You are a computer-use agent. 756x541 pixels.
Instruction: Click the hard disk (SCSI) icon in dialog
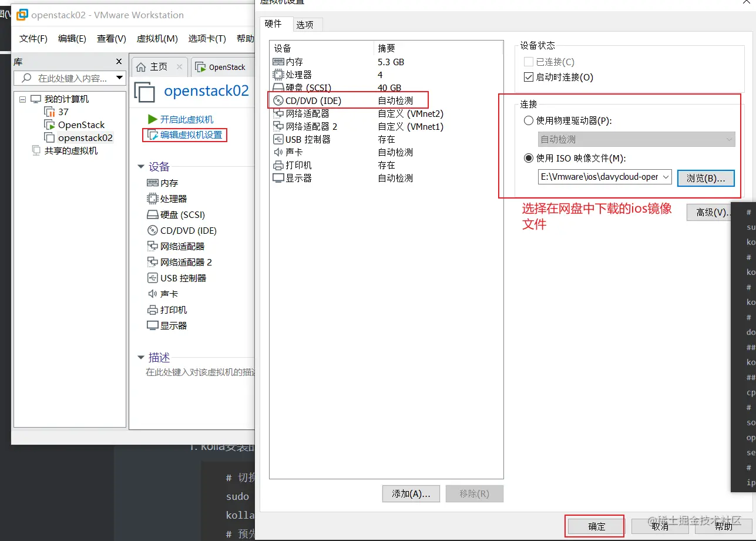(278, 88)
